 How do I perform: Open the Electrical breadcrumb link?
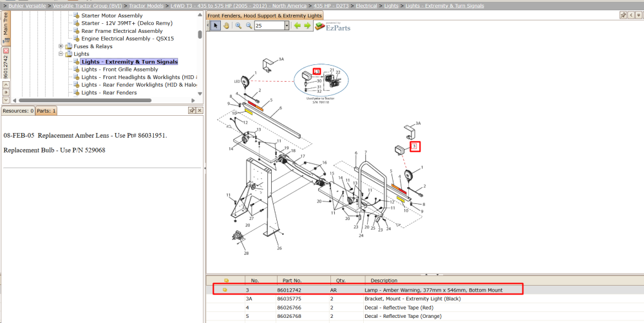(x=367, y=6)
